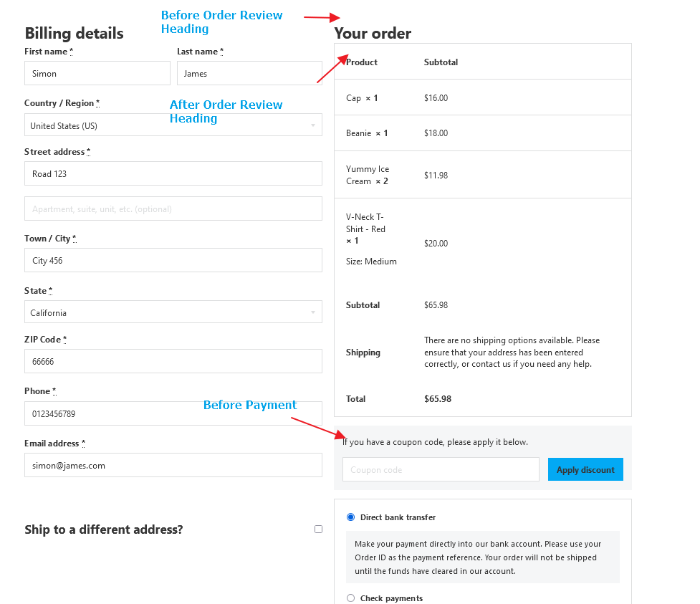Click the Apartment, suite, unit field
Viewport: 700px width, 604px height.
[x=173, y=209]
